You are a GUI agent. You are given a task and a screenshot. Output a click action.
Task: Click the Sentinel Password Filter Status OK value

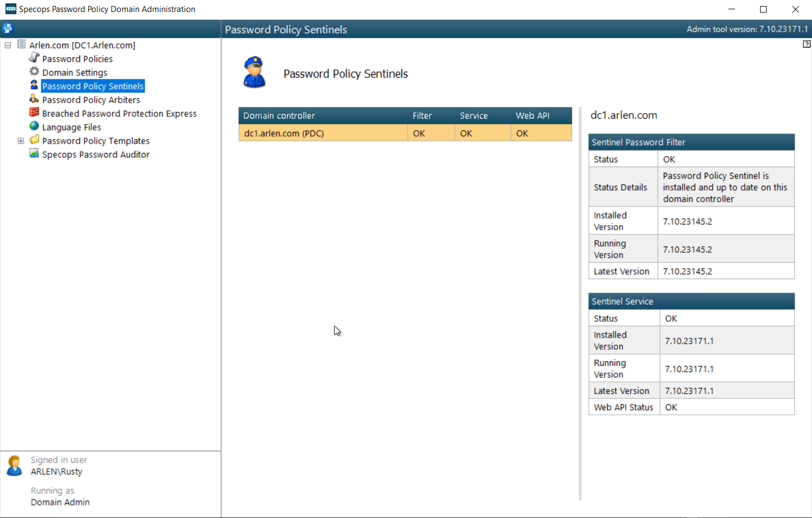tap(669, 159)
